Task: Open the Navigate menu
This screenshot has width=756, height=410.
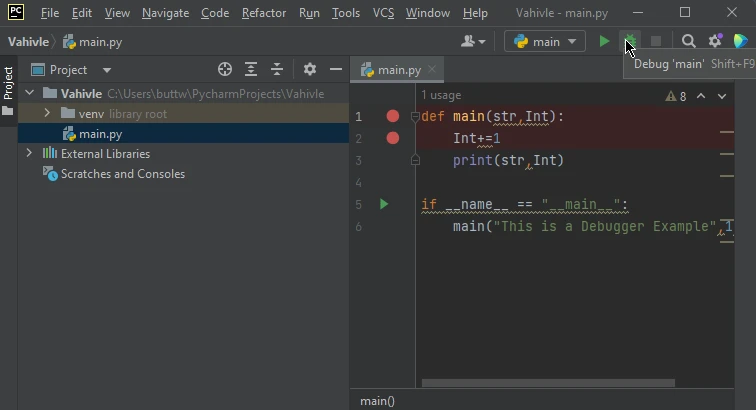Action: coord(165,13)
